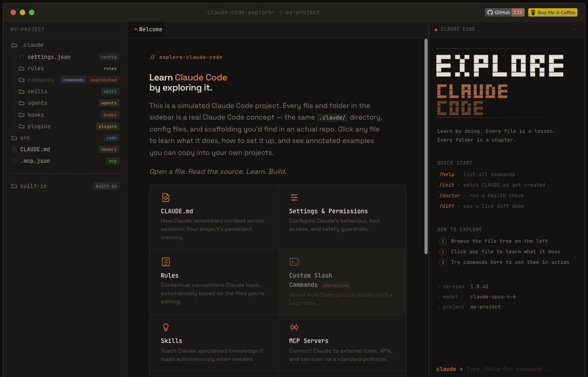Open the Settings & Permissions card

342,217
